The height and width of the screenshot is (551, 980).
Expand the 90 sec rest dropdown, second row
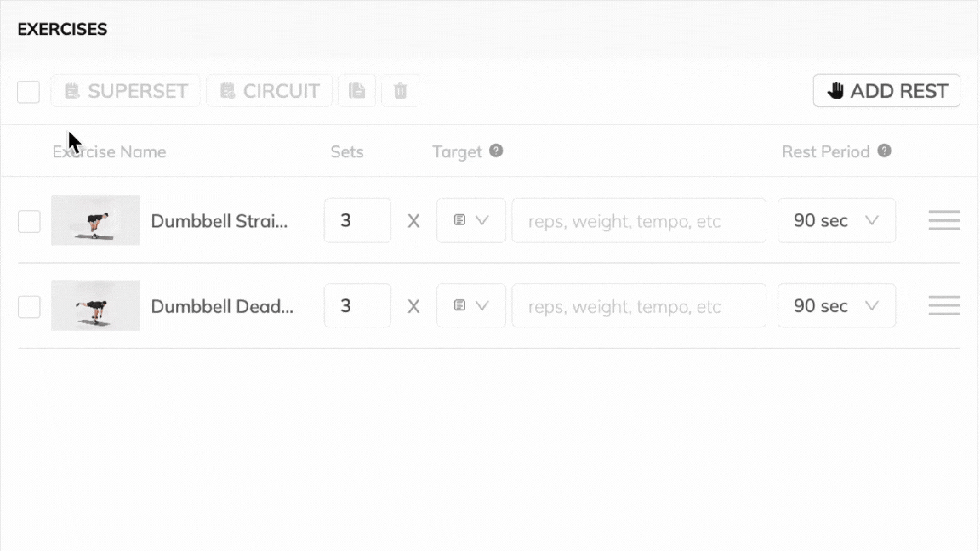(836, 305)
